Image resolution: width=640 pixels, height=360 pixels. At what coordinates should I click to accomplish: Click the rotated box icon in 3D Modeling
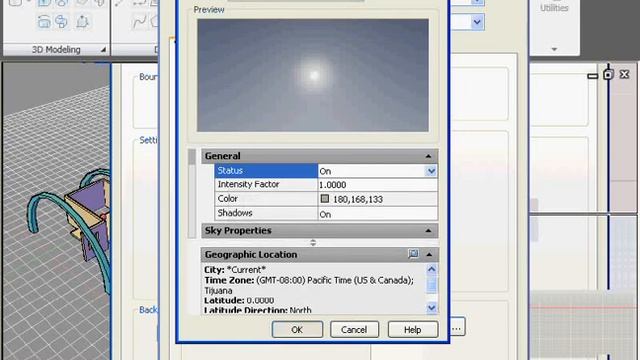[44, 21]
